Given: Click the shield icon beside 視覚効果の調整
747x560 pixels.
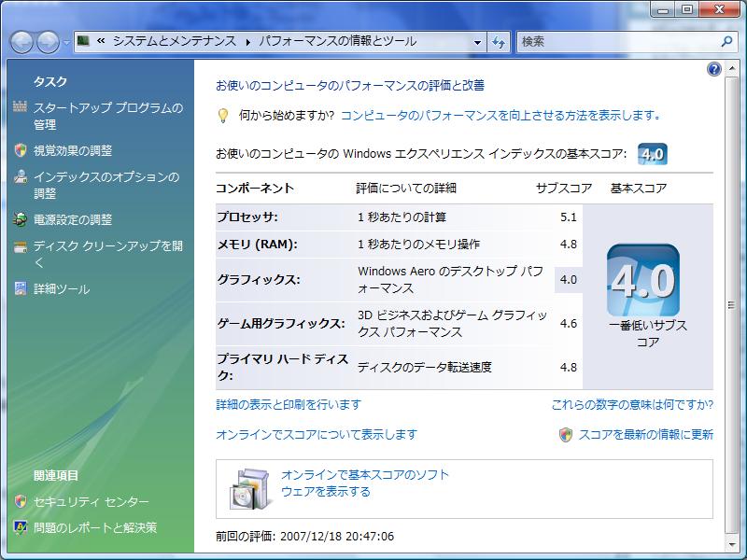Looking at the screenshot, I should (x=20, y=150).
